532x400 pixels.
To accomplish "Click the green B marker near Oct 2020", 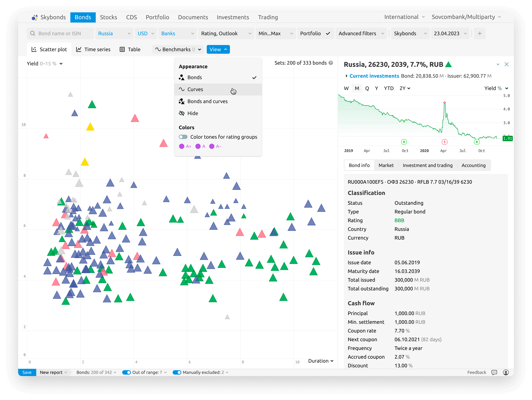I will pos(477,142).
